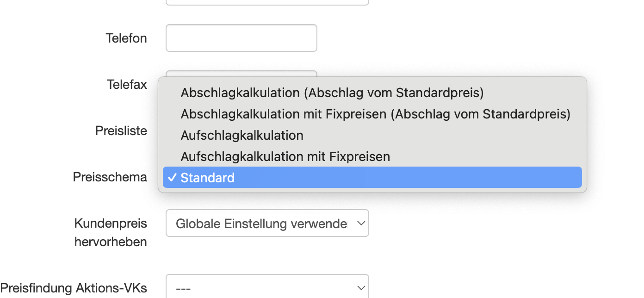The height and width of the screenshot is (298, 644).
Task: Click inside the Telefon input field
Action: pos(241,38)
